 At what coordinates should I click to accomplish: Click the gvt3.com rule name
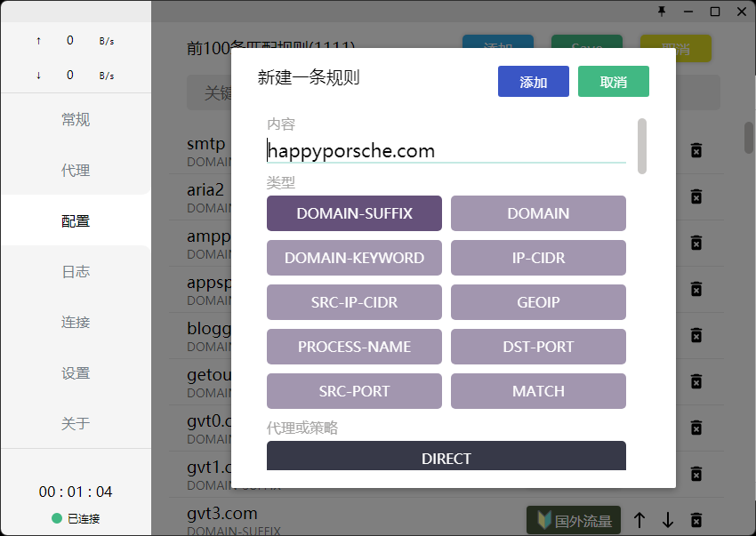(x=222, y=514)
